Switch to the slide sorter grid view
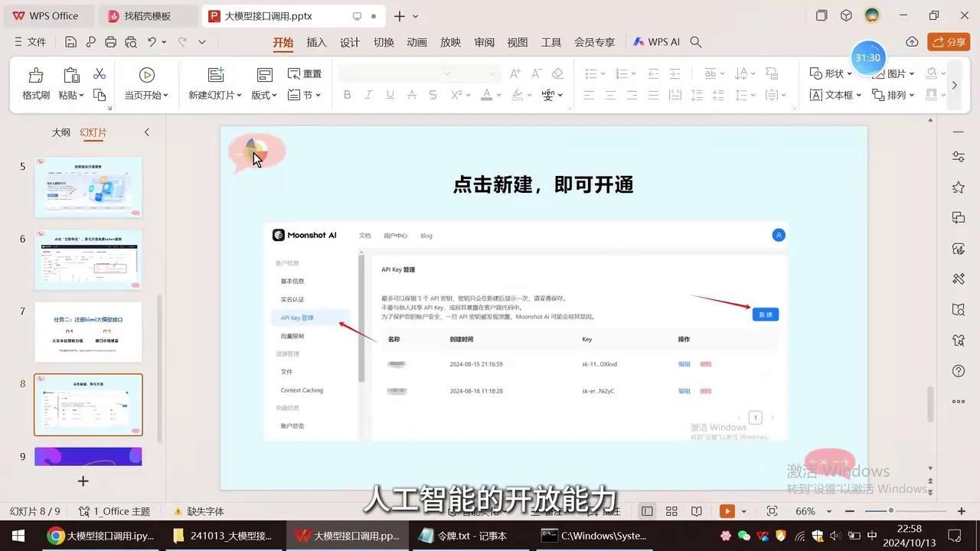 pyautogui.click(x=671, y=511)
